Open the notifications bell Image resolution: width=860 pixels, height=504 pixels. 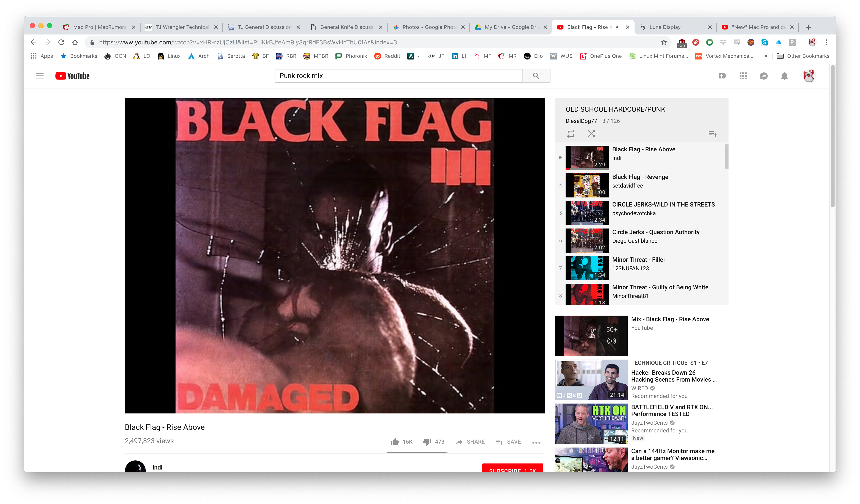pos(784,76)
